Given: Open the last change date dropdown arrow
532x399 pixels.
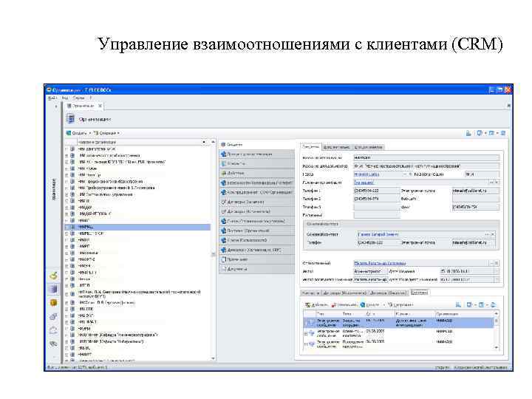Looking at the screenshot, I should (497, 279).
